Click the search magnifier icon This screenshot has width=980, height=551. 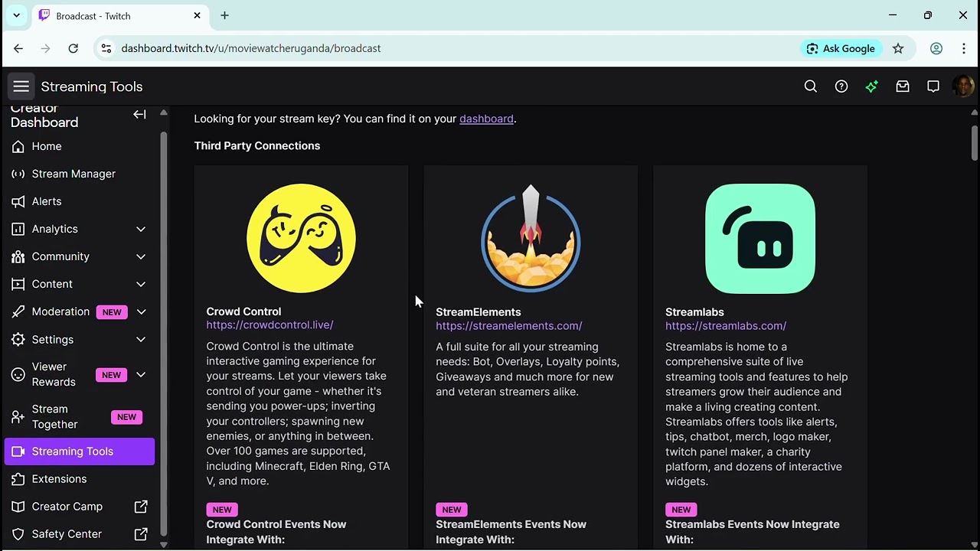[811, 86]
